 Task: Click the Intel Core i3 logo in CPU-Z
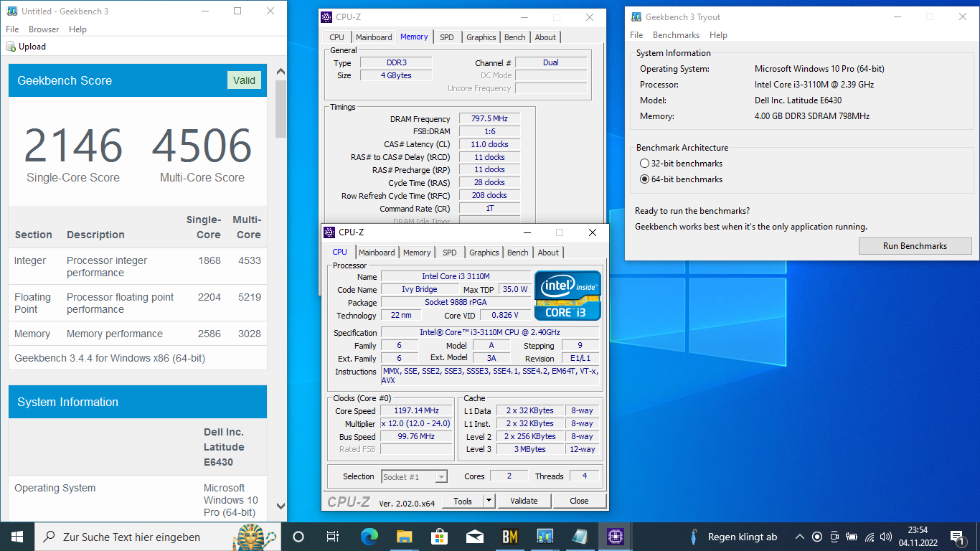[567, 295]
